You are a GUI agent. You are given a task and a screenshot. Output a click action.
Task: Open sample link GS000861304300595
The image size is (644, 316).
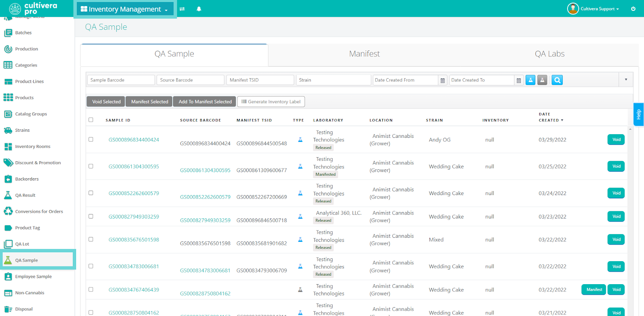tap(134, 166)
